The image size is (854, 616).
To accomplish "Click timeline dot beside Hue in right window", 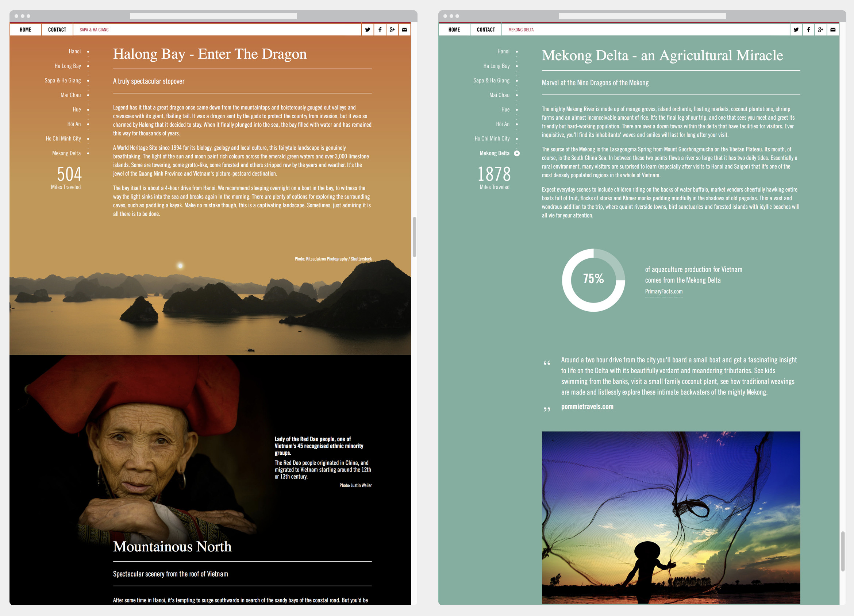I will click(x=517, y=109).
